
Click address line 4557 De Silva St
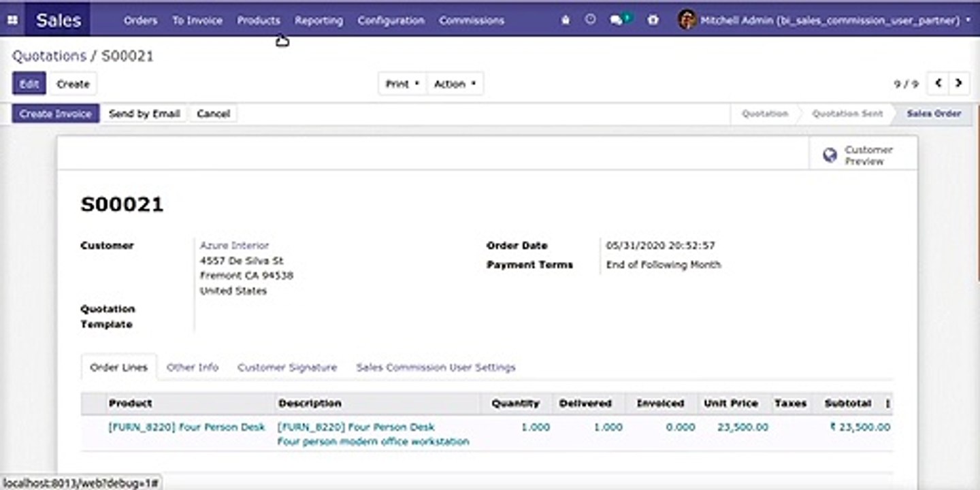click(242, 260)
